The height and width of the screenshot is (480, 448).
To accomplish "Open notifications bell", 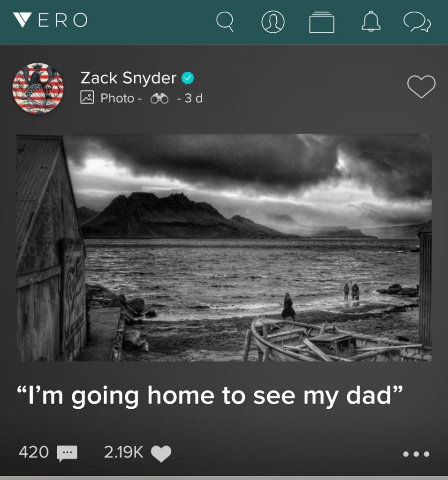I will [371, 21].
